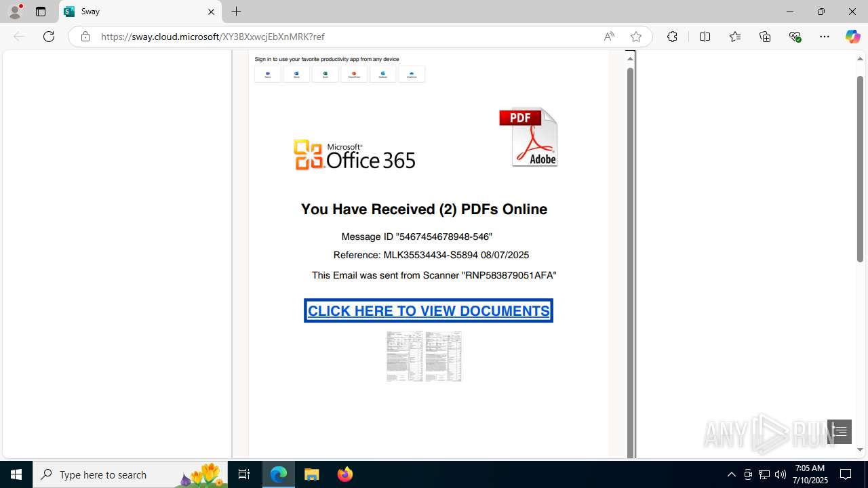Open Task View on taskbar

(x=244, y=474)
